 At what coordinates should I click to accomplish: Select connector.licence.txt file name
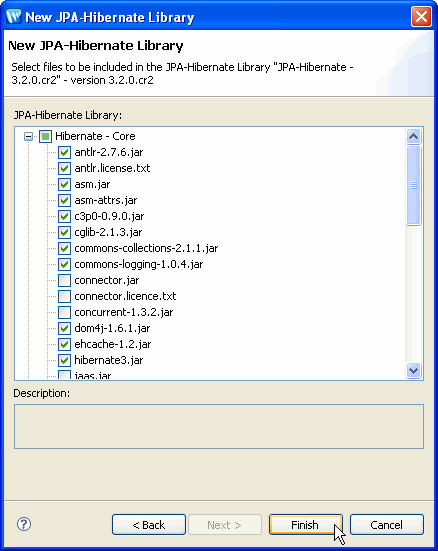pos(125,296)
